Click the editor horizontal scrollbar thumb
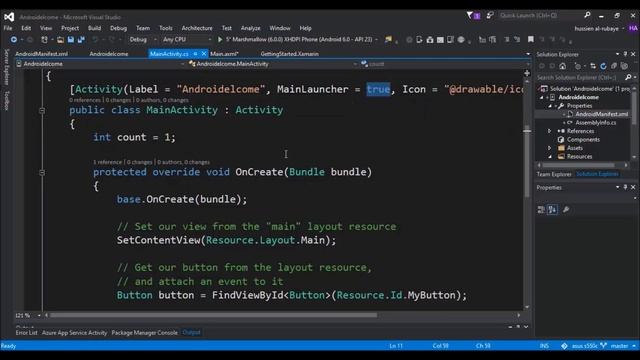Screen dimensions: 640x360 point(213,315)
